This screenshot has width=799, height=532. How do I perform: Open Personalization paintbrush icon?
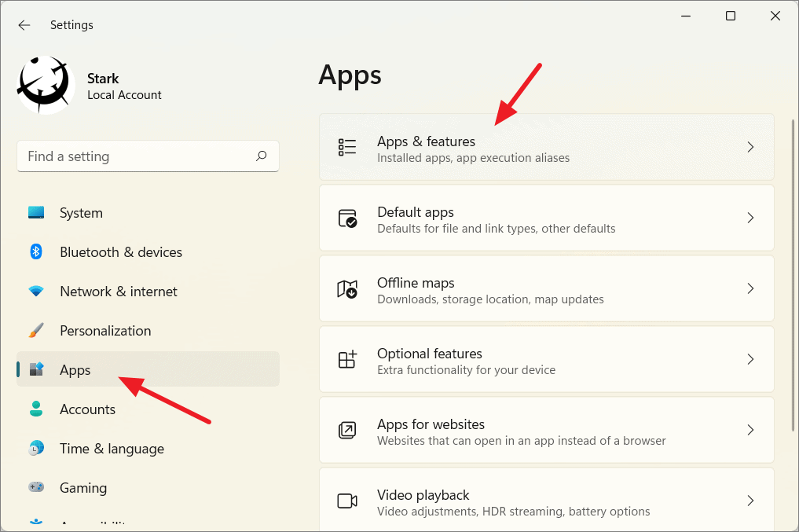36,331
